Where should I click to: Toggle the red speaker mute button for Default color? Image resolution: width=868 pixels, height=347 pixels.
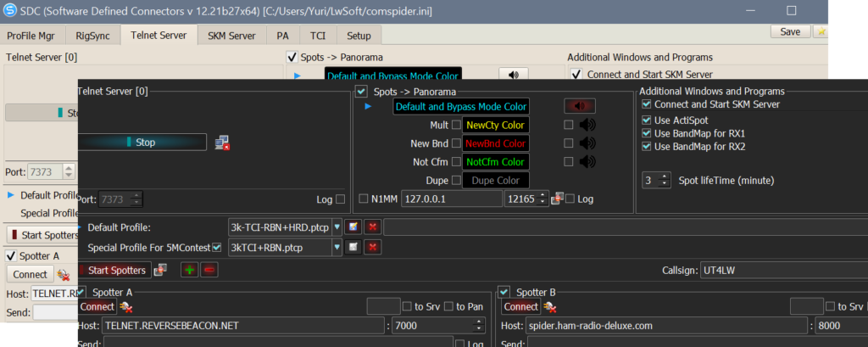(x=579, y=106)
